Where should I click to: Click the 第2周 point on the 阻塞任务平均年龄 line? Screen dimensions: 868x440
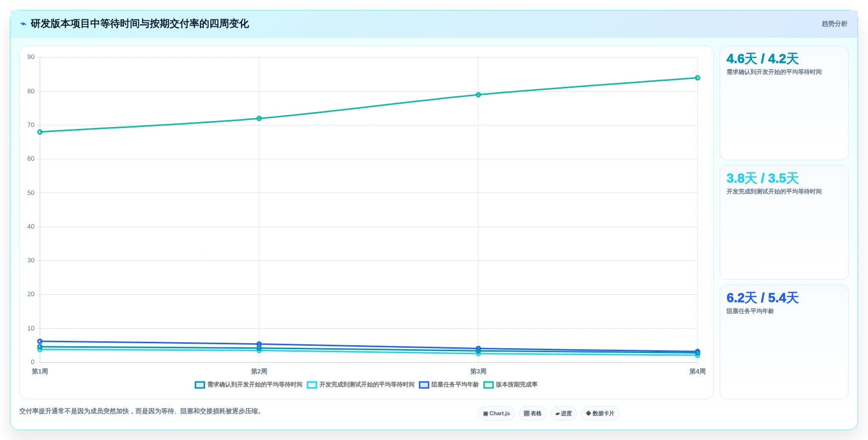(x=259, y=344)
